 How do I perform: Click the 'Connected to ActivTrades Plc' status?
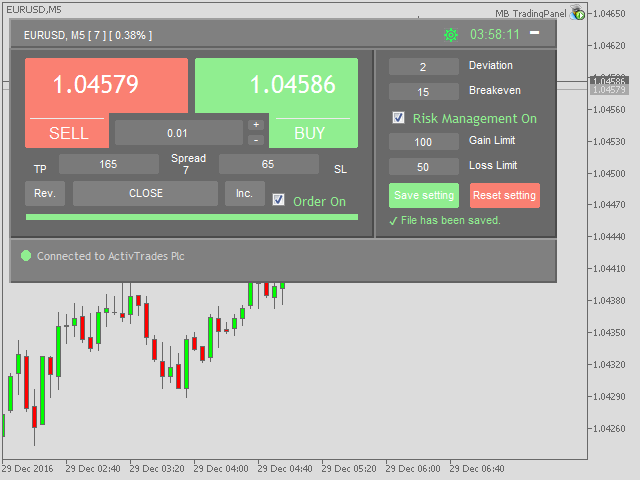point(111,256)
